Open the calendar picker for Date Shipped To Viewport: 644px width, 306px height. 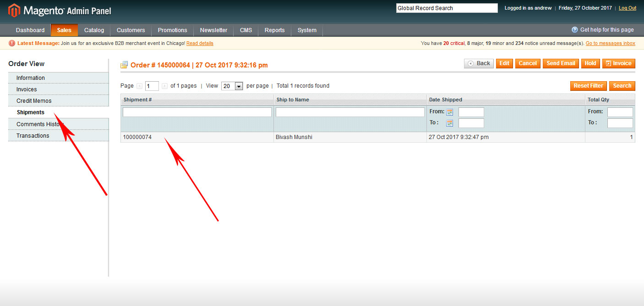tap(449, 122)
